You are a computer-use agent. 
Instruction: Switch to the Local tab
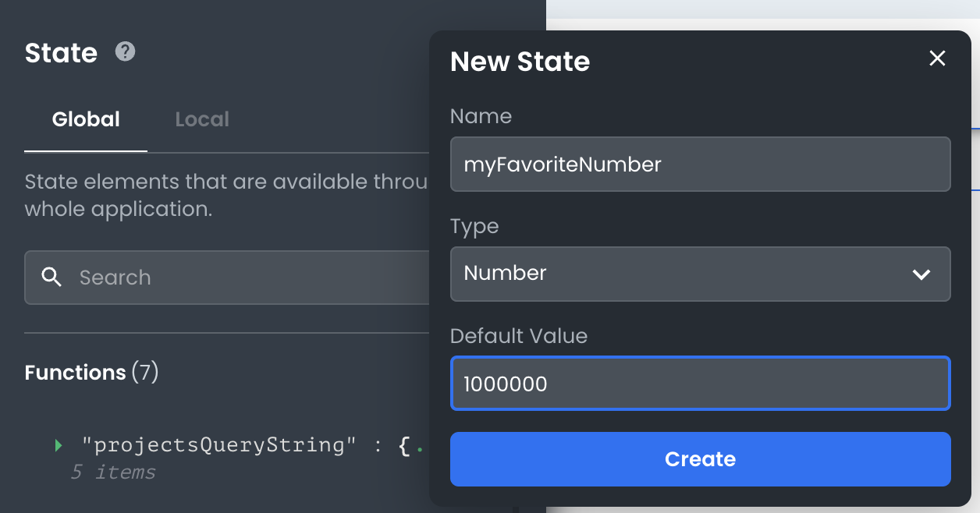tap(202, 119)
